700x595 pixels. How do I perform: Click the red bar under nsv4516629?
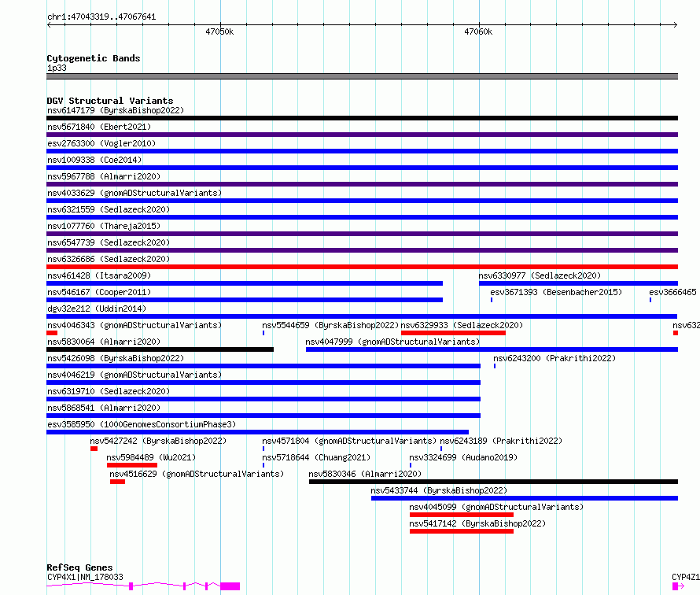point(117,482)
